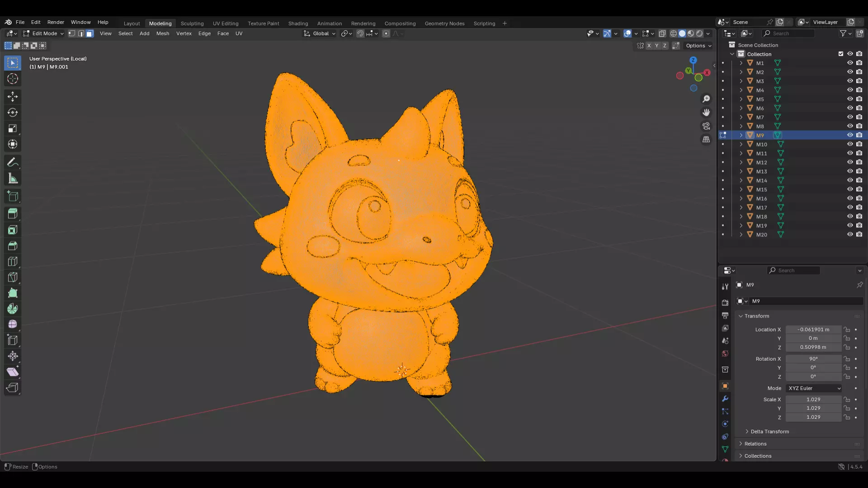Enable face select mode
The width and height of the screenshot is (868, 488).
(x=90, y=33)
